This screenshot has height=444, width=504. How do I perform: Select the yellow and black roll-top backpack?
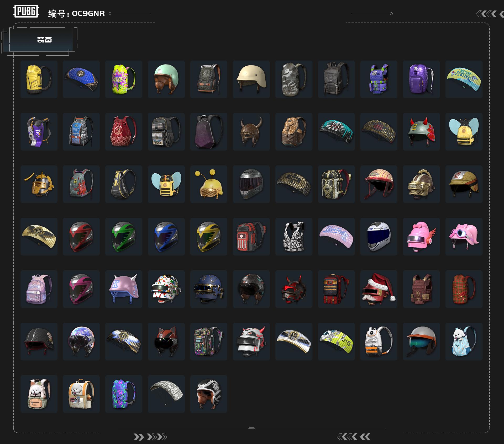click(39, 79)
